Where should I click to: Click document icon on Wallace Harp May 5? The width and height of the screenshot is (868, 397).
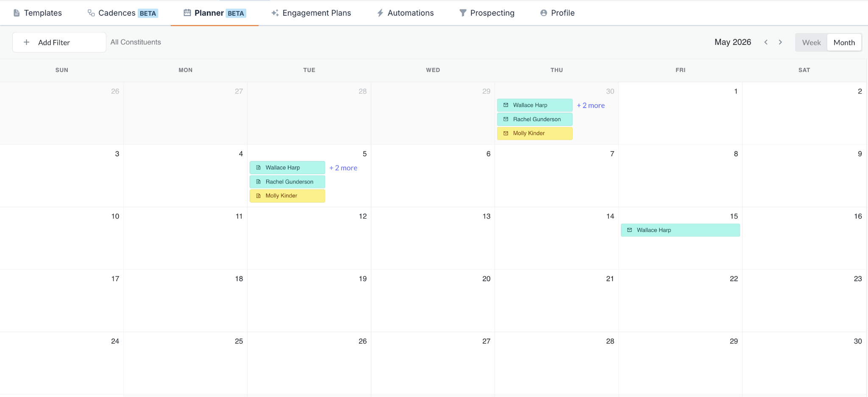pyautogui.click(x=258, y=168)
